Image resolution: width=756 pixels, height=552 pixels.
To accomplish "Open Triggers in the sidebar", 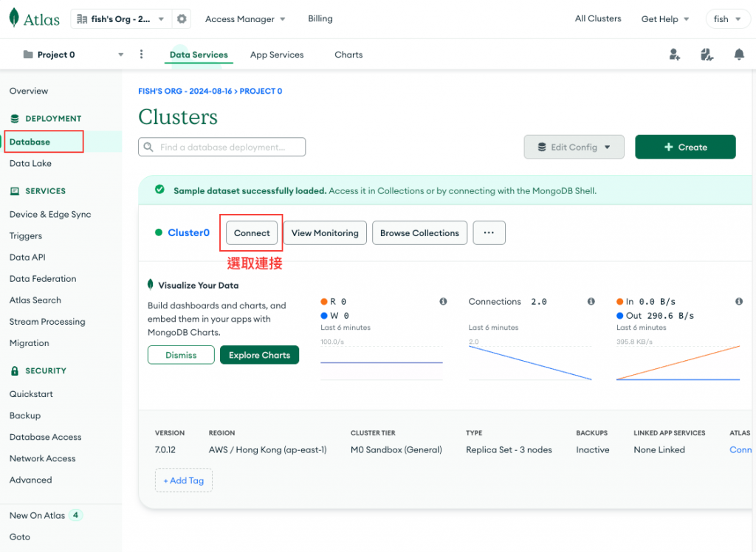I will click(x=26, y=235).
